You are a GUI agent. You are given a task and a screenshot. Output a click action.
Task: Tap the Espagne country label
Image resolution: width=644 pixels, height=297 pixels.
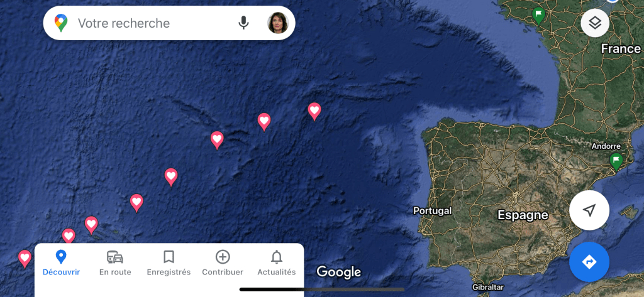[523, 215]
